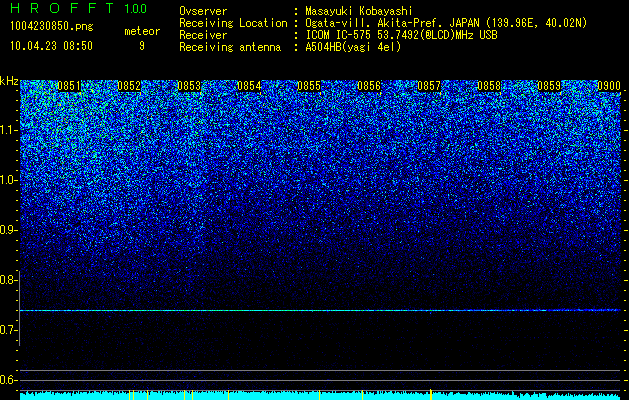This screenshot has height=400, width=629.
Task: Select the Ogata-vill. Akita-Pref. JAPAN location text
Action: pos(446,23)
